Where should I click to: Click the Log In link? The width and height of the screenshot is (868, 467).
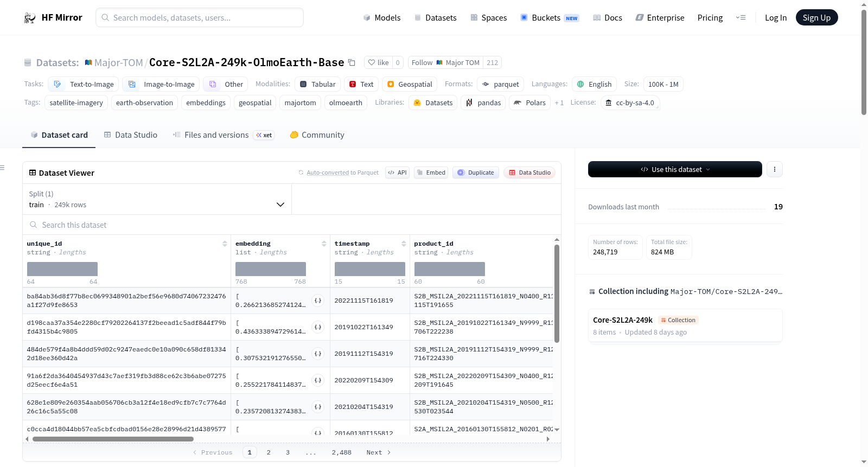click(x=776, y=17)
